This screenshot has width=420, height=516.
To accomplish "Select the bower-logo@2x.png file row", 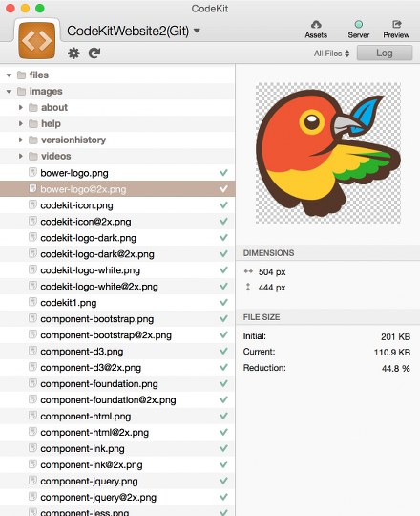I will [117, 189].
